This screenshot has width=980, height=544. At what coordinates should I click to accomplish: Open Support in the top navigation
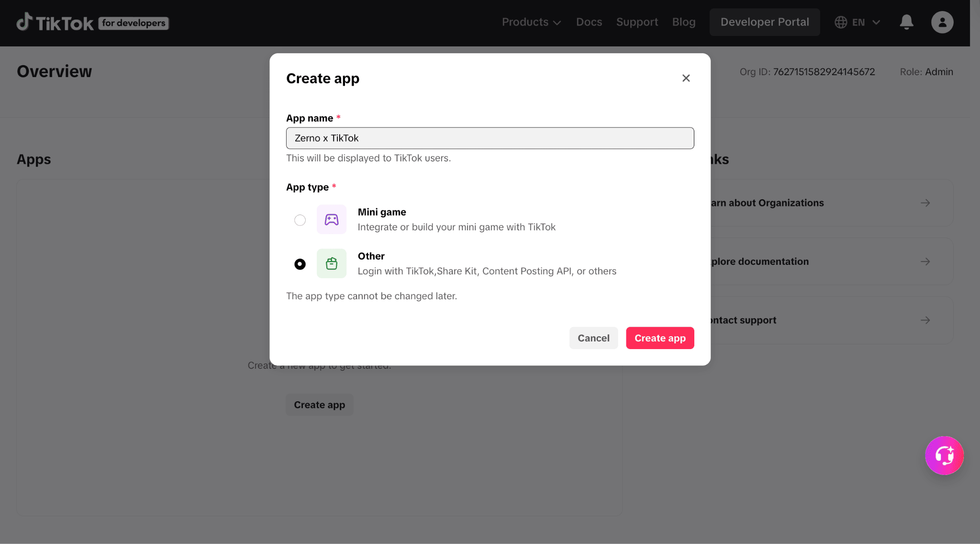coord(637,22)
